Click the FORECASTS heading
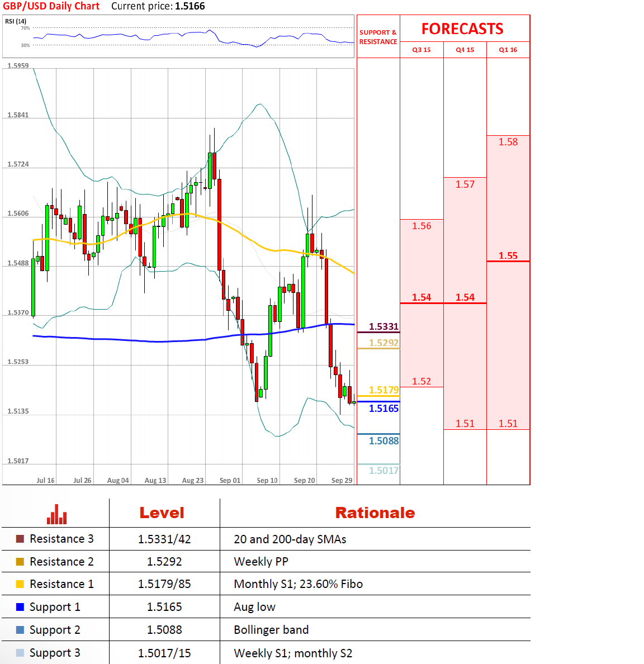The width and height of the screenshot is (644, 664). point(462,29)
